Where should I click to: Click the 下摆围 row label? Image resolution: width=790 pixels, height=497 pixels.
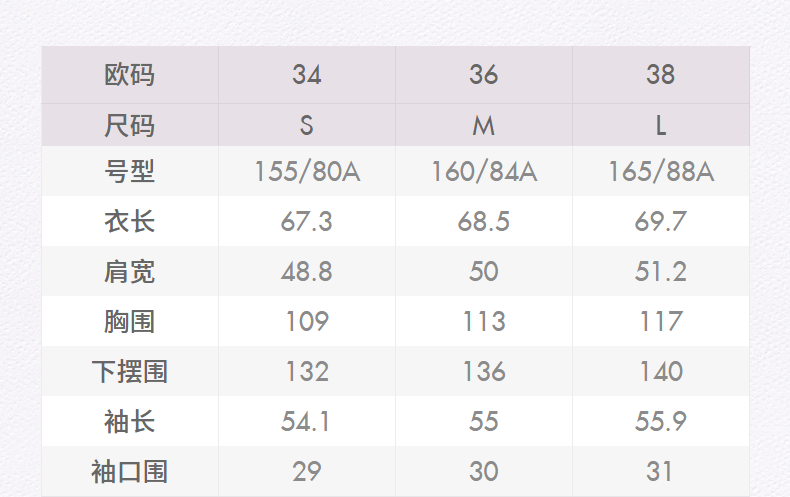130,372
